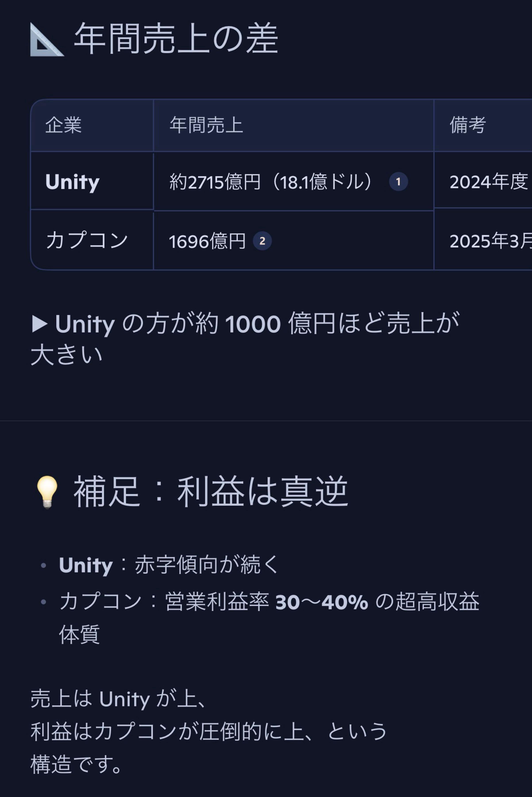Click the light bulb emoji icon
Viewport: 532px width, 797px height.
(47, 492)
